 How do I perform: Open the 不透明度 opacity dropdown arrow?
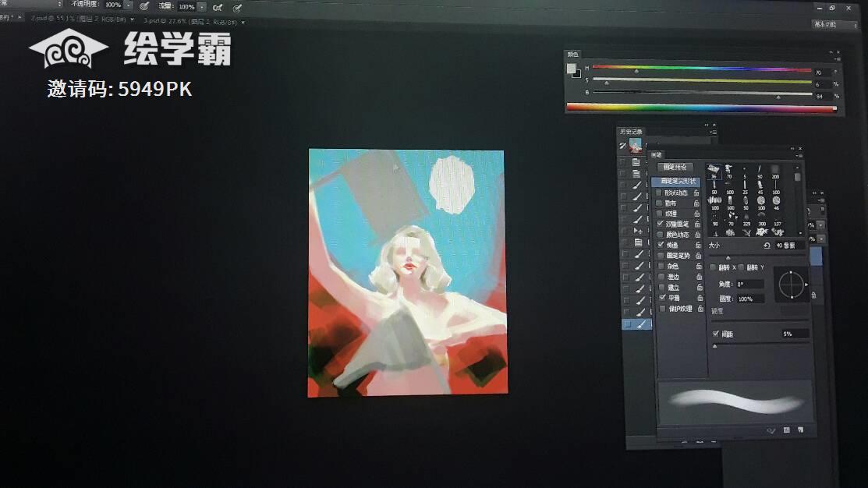point(129,5)
